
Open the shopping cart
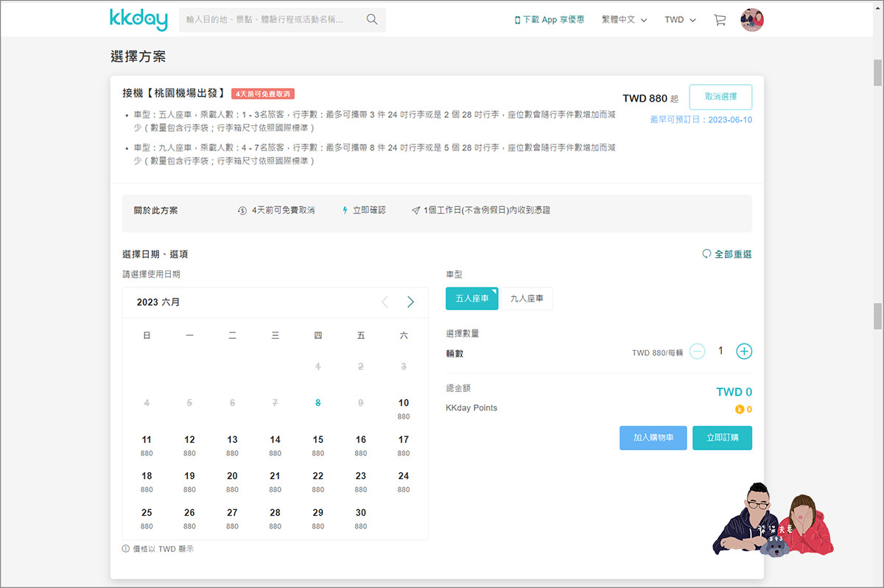coord(720,20)
